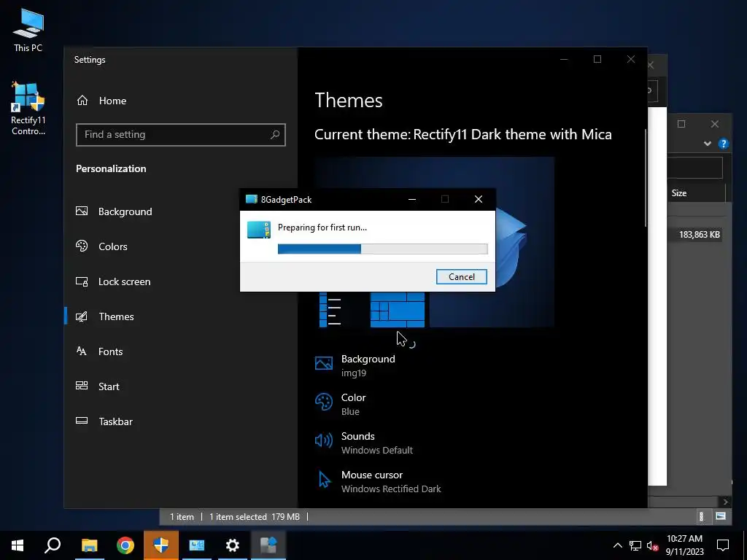Screen dimensions: 747x560
Task: Expand the File Explorer ribbon chevron
Action: (x=708, y=144)
